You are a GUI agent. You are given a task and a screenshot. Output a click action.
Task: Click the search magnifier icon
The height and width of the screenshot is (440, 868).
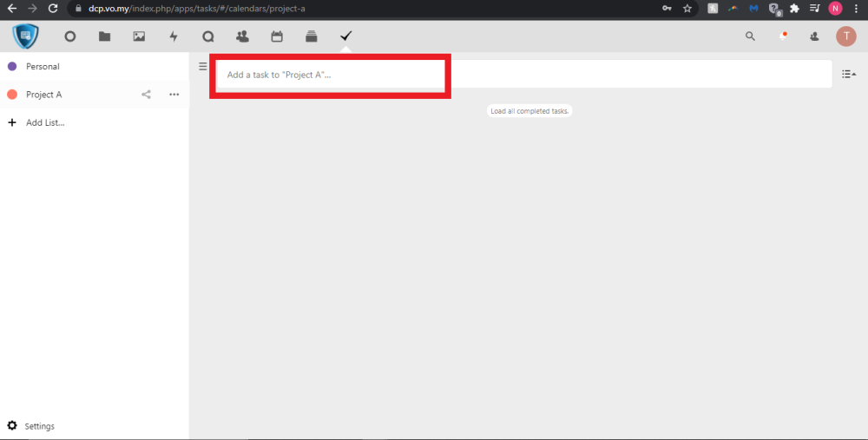pos(751,36)
